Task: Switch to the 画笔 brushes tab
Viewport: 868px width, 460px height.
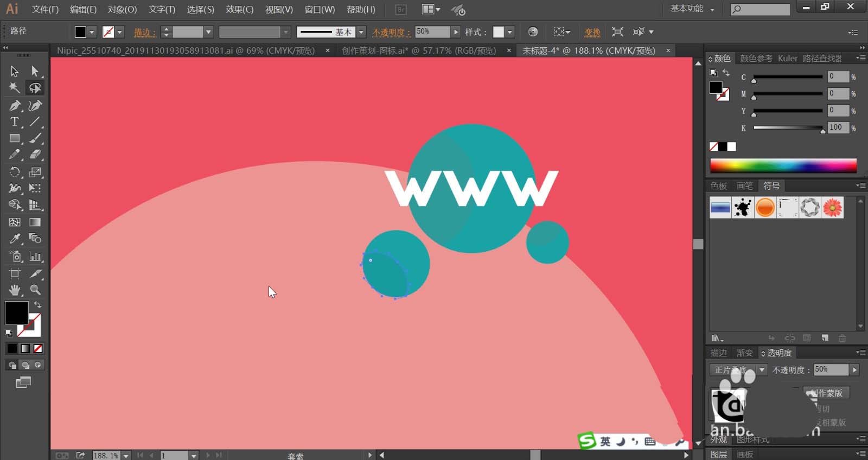Action: pyautogui.click(x=745, y=186)
